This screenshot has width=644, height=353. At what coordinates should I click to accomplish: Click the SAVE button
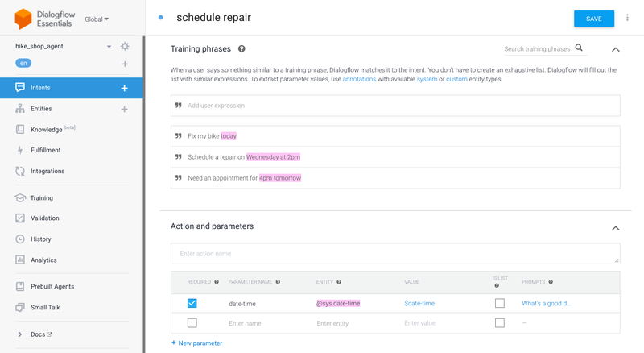(593, 19)
